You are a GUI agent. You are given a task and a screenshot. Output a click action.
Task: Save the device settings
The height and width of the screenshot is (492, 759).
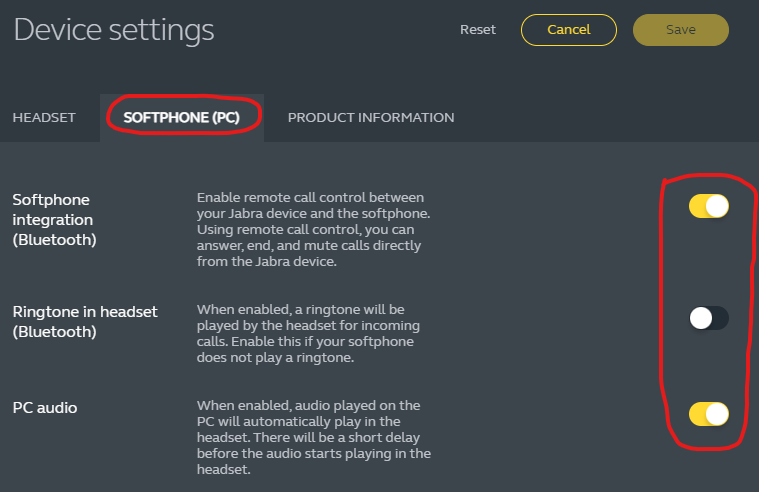coord(681,30)
